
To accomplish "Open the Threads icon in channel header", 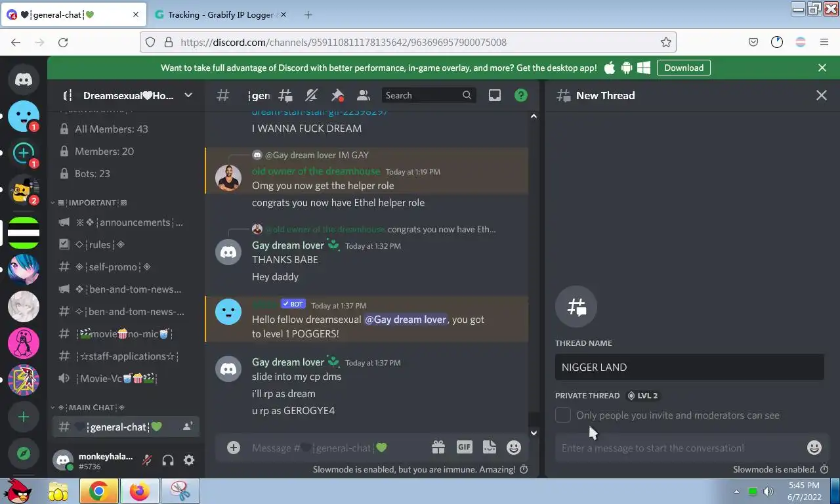I will pos(285,95).
